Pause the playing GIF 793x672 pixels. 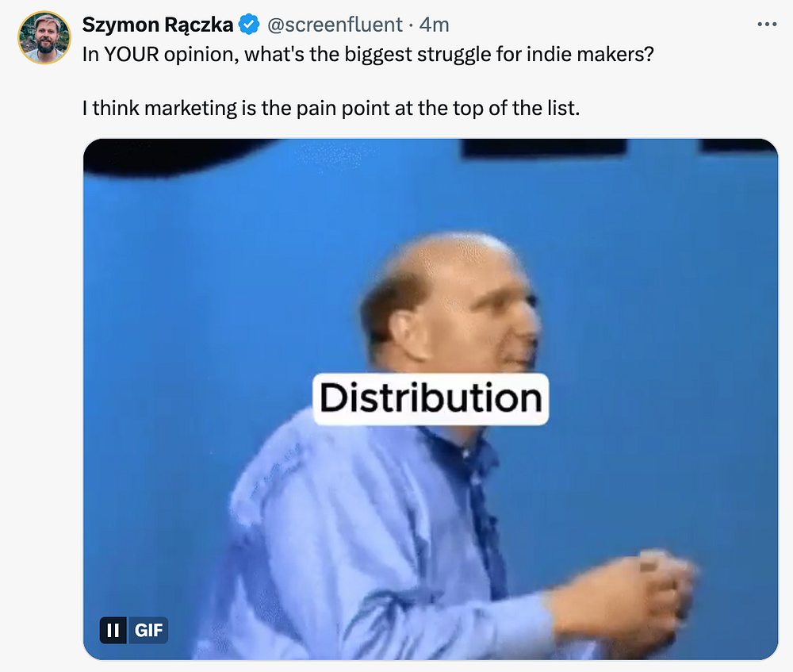113,630
